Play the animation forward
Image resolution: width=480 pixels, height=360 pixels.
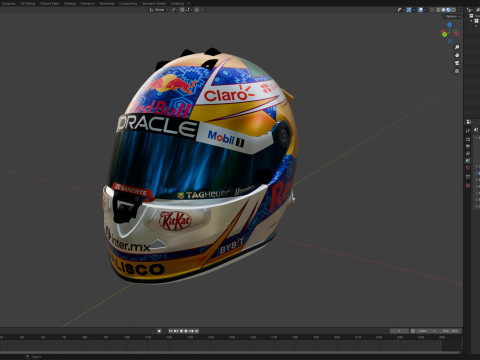(x=186, y=331)
